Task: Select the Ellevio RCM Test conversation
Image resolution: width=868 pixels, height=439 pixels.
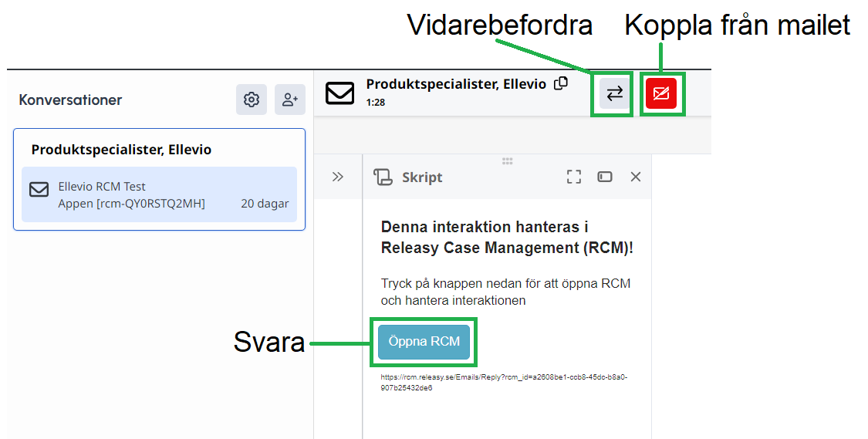Action: tap(160, 194)
